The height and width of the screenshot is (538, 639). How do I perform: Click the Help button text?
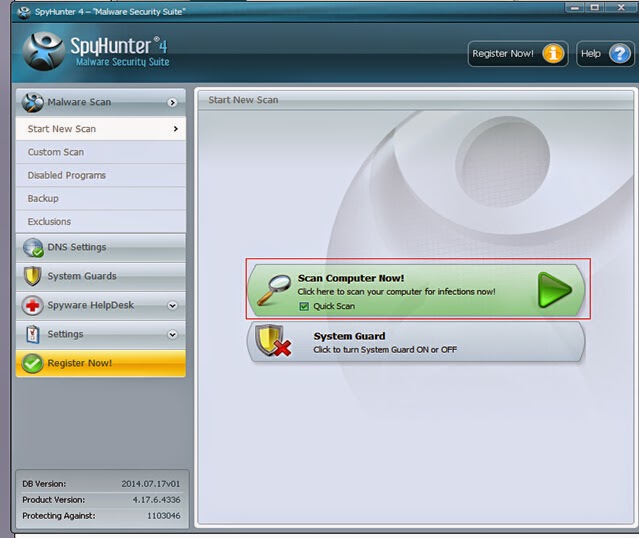[591, 54]
